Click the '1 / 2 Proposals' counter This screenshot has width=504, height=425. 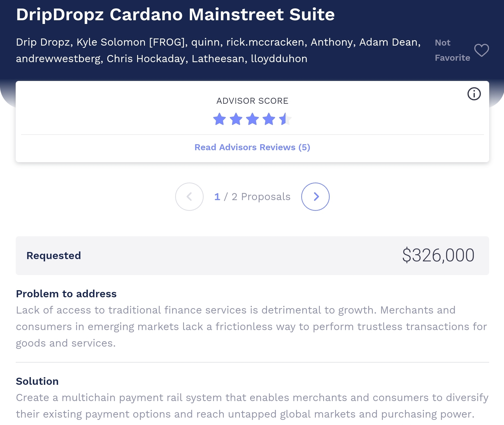(x=252, y=197)
